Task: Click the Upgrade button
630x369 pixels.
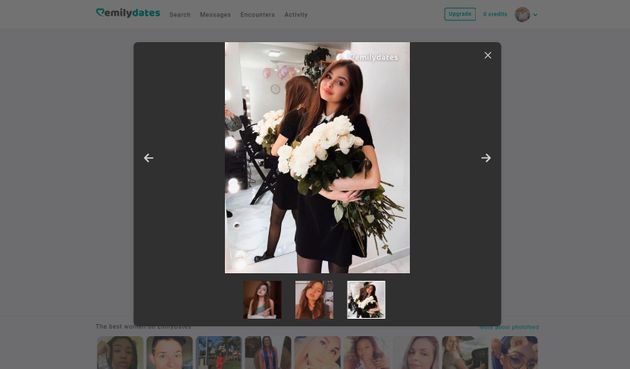Action: 460,14
